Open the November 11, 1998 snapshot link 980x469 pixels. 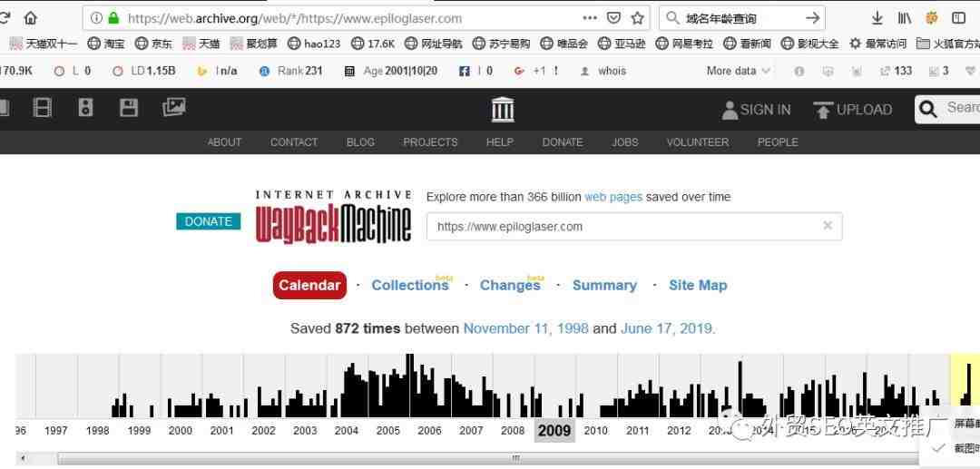coord(525,328)
